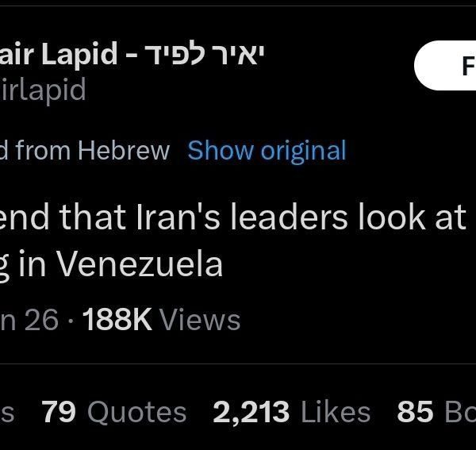Open the tweet date ending in 26

pyautogui.click(x=30, y=320)
